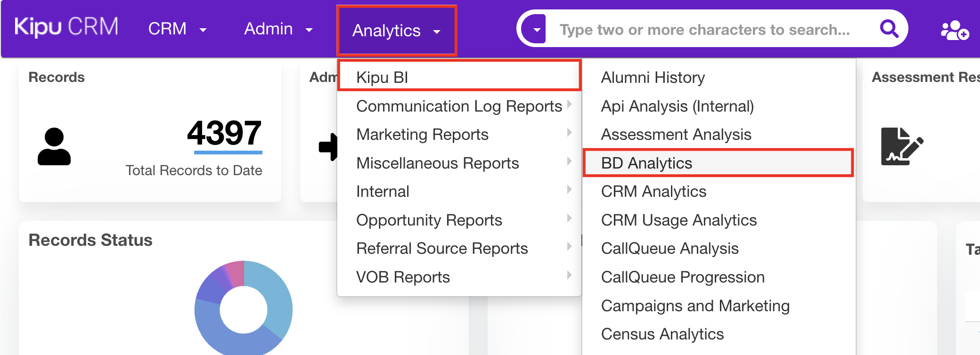Open the CRM dropdown menu
The height and width of the screenshot is (355, 980).
[x=177, y=29]
